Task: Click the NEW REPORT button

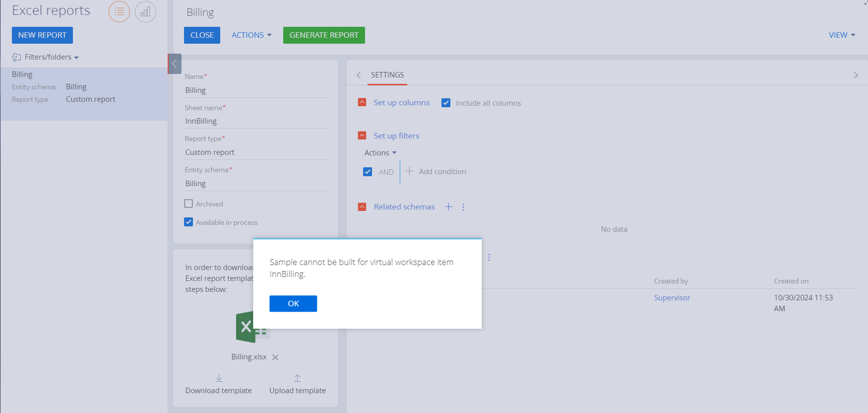Action: pos(42,35)
